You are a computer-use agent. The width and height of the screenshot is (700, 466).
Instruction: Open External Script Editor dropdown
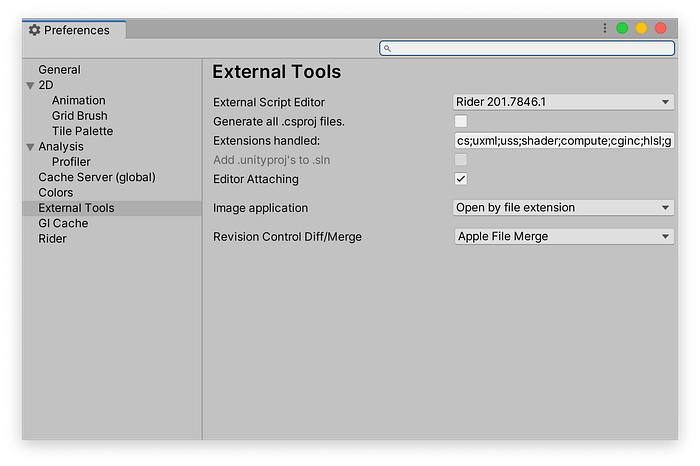563,102
